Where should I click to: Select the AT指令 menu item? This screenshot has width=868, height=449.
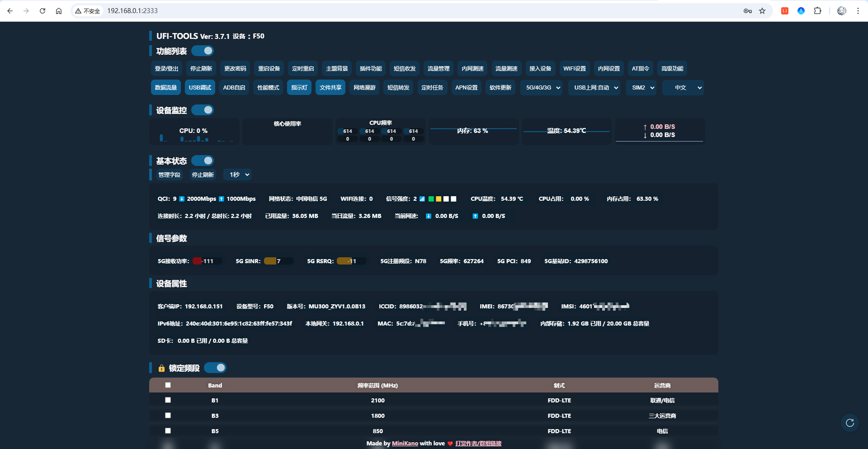point(640,69)
